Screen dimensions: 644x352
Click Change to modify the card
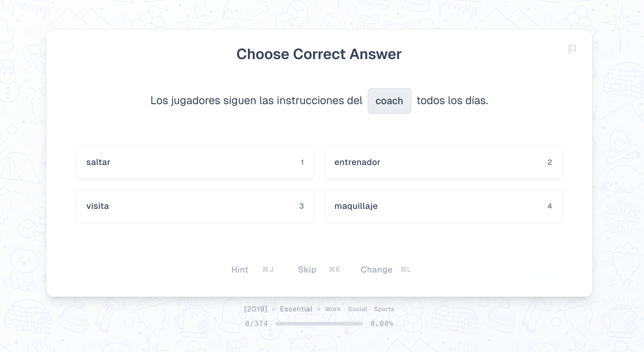[376, 269]
